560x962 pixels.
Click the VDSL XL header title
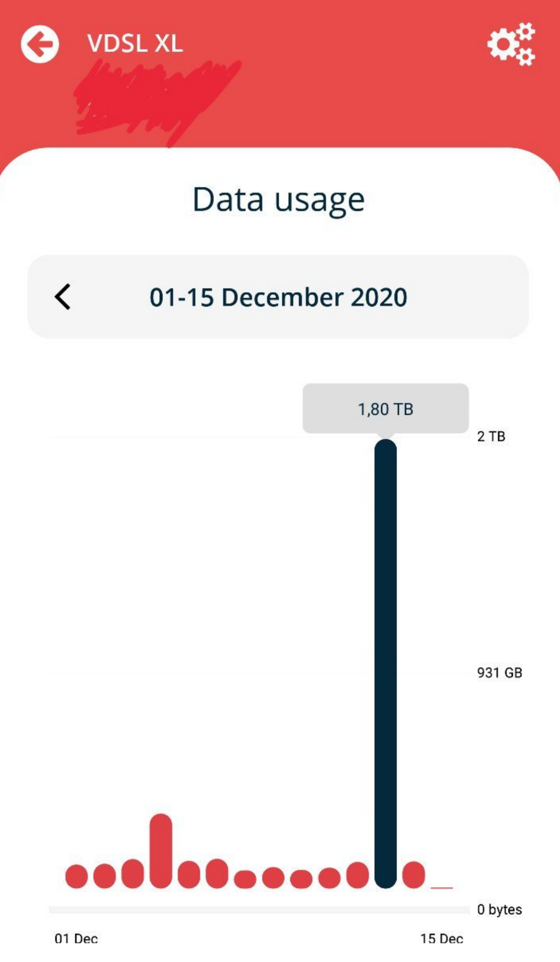135,44
